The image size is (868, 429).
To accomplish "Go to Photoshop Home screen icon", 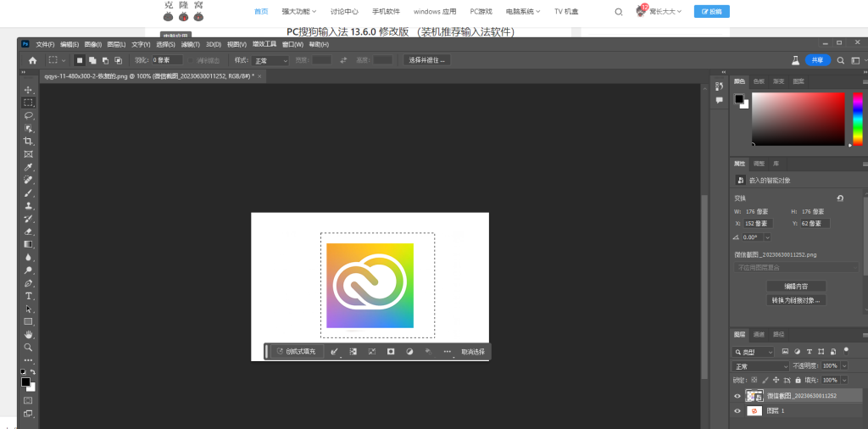I will [x=33, y=60].
